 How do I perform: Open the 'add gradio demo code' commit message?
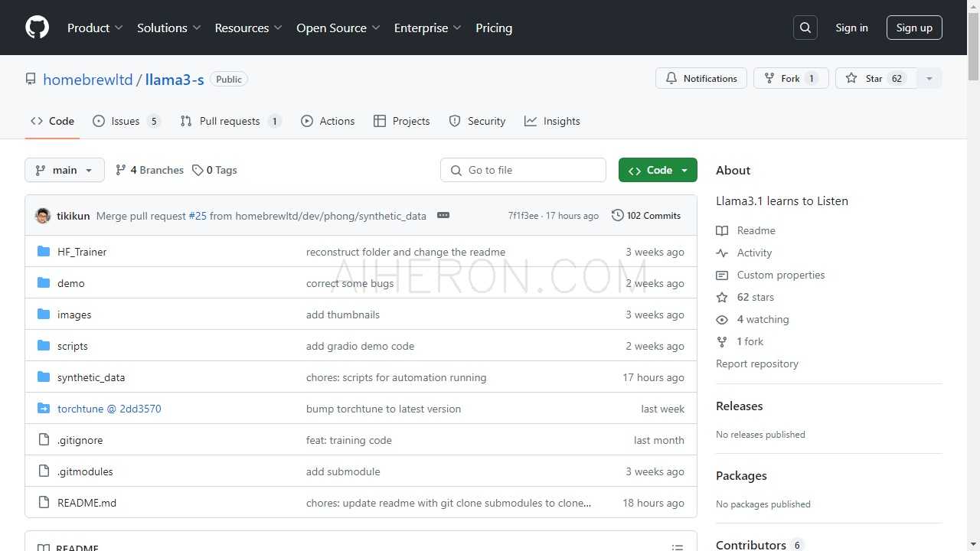coord(360,346)
